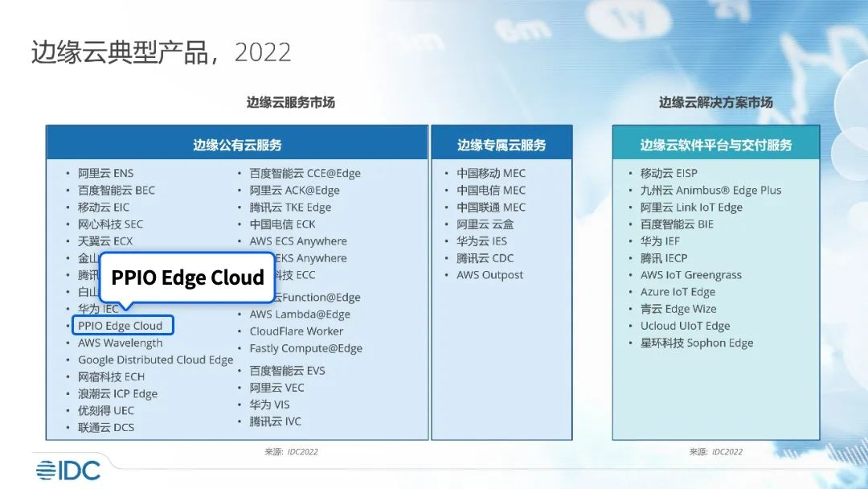The height and width of the screenshot is (489, 868).
Task: Click the 中国移动 MEC entry
Action: point(491,174)
